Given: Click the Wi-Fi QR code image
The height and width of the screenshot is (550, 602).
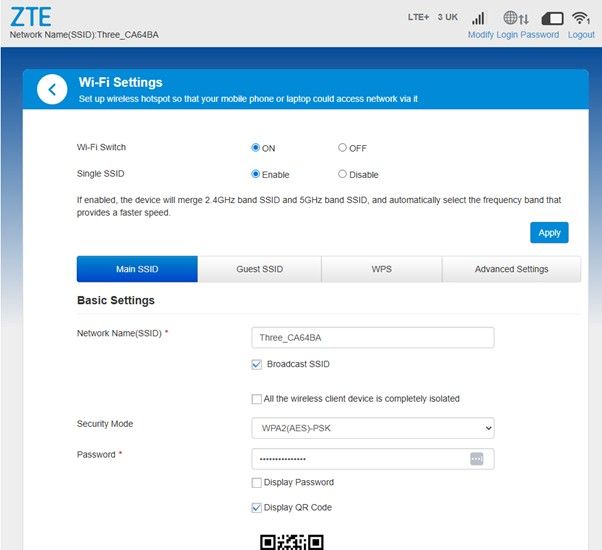Looking at the screenshot, I should tap(291, 542).
